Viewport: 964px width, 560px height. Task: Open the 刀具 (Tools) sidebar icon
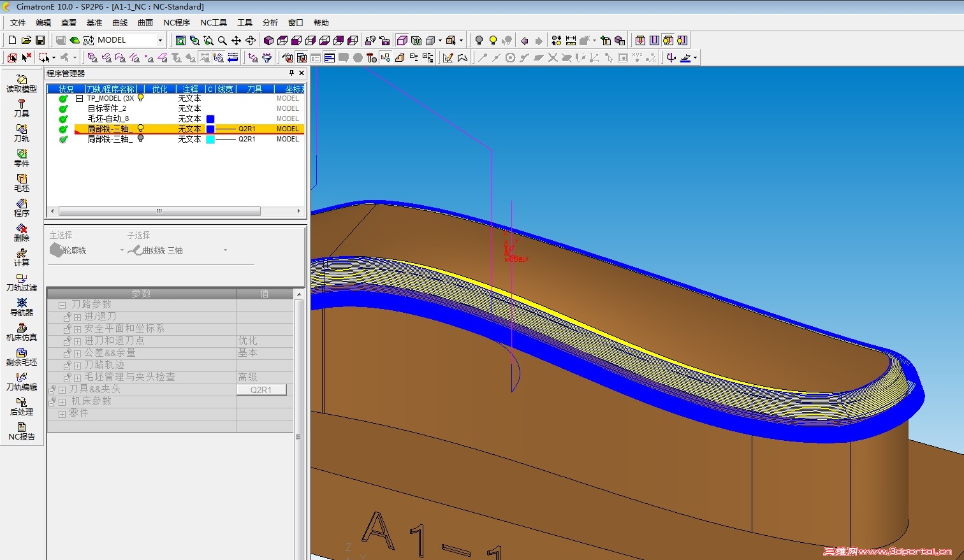[21, 108]
